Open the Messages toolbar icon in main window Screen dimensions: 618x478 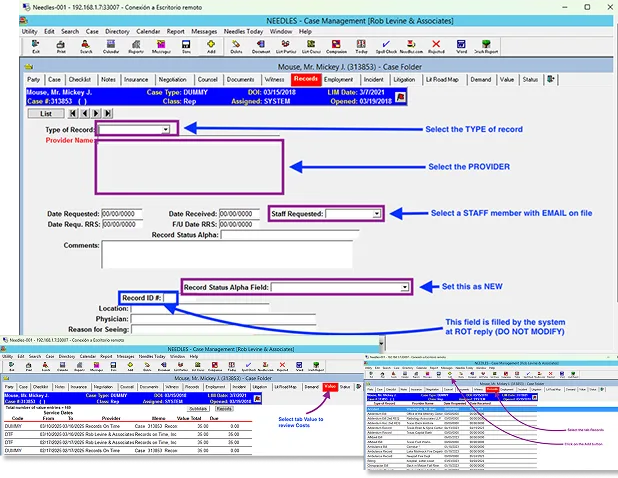point(161,46)
